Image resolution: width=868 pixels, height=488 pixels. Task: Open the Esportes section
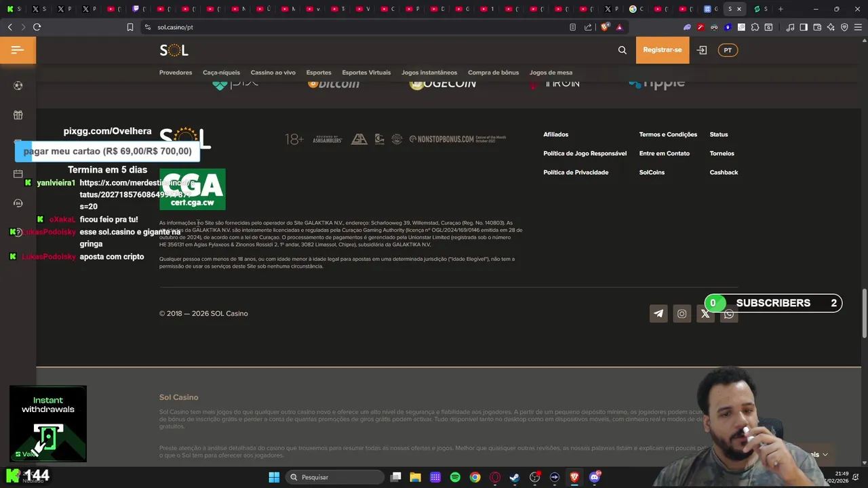tap(319, 73)
